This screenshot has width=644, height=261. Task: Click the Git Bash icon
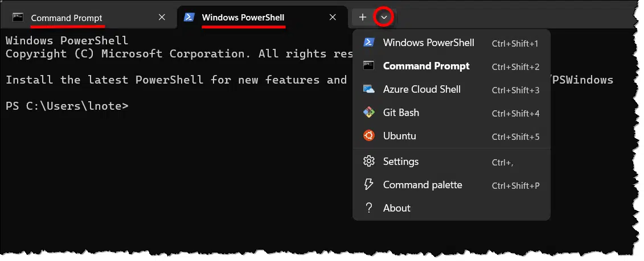(x=369, y=113)
